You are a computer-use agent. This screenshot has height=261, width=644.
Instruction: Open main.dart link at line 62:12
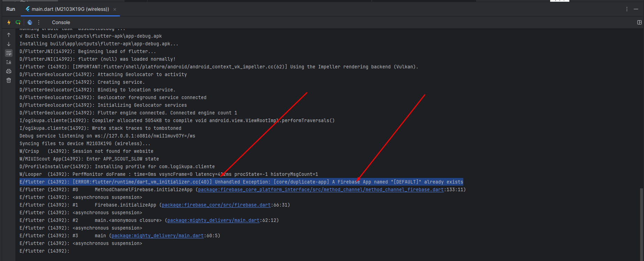(213, 221)
